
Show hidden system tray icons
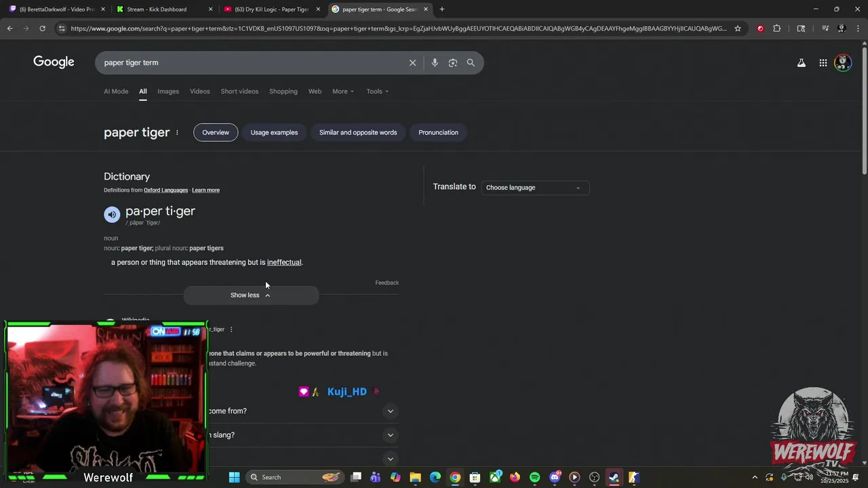tap(755, 477)
